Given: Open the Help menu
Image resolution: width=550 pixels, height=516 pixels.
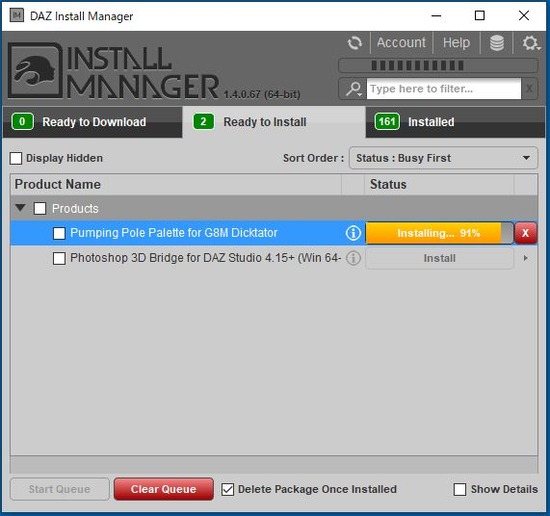Looking at the screenshot, I should 456,43.
